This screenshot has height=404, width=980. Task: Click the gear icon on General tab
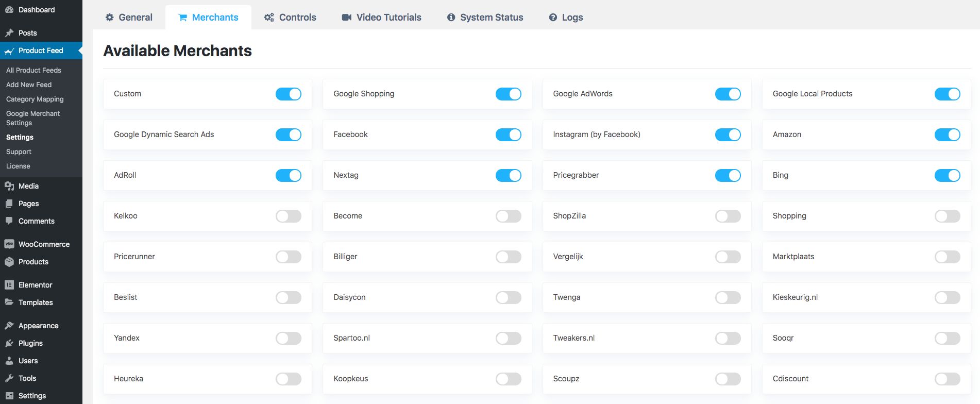(x=109, y=18)
